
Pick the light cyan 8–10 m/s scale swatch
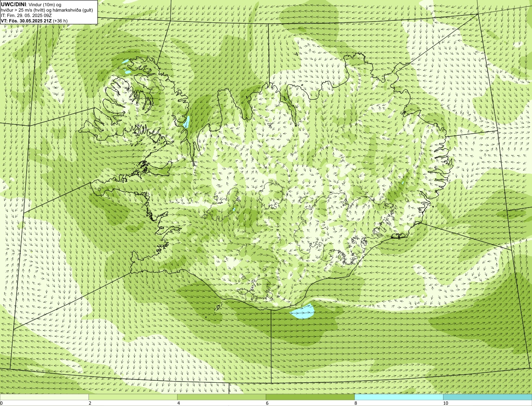point(399,397)
